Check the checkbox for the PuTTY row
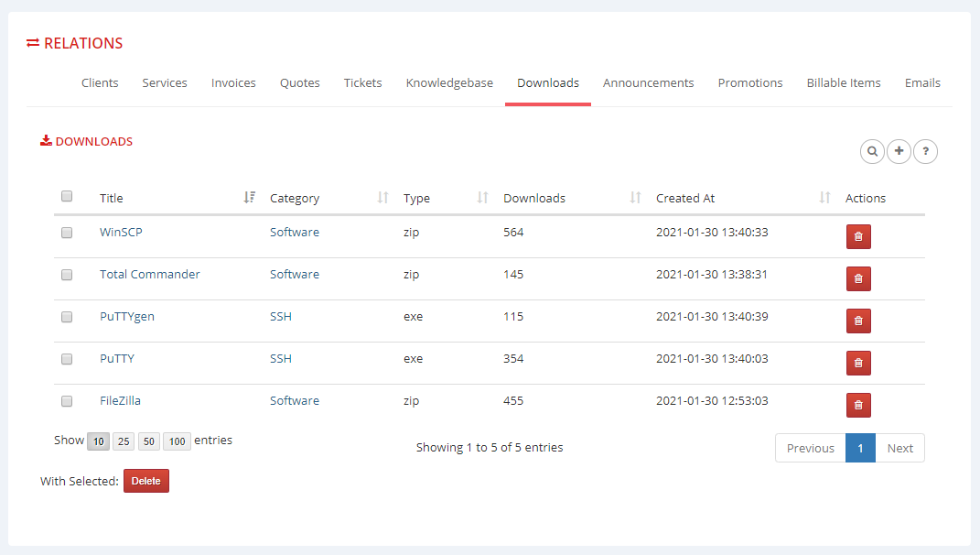 click(x=66, y=359)
